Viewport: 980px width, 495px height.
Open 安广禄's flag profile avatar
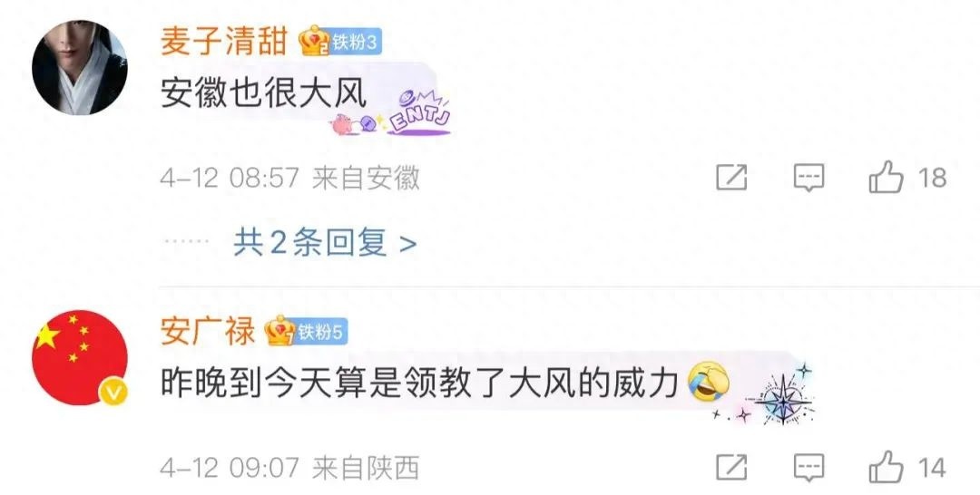click(x=79, y=358)
